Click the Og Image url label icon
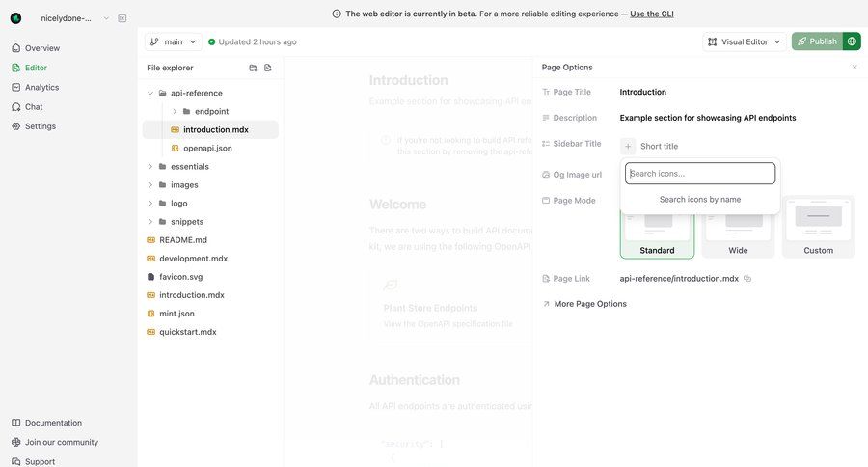Viewport: 868px width, 467px height. 546,175
